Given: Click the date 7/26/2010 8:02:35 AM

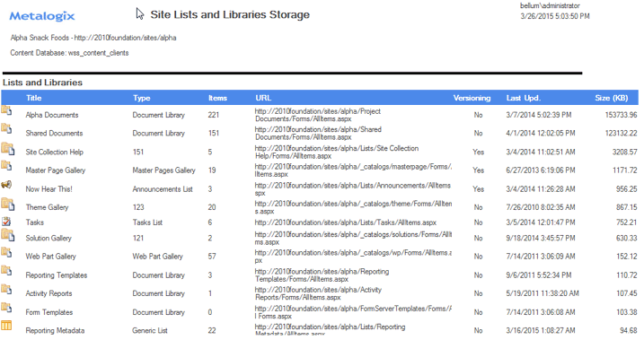Looking at the screenshot, I should (x=541, y=207).
